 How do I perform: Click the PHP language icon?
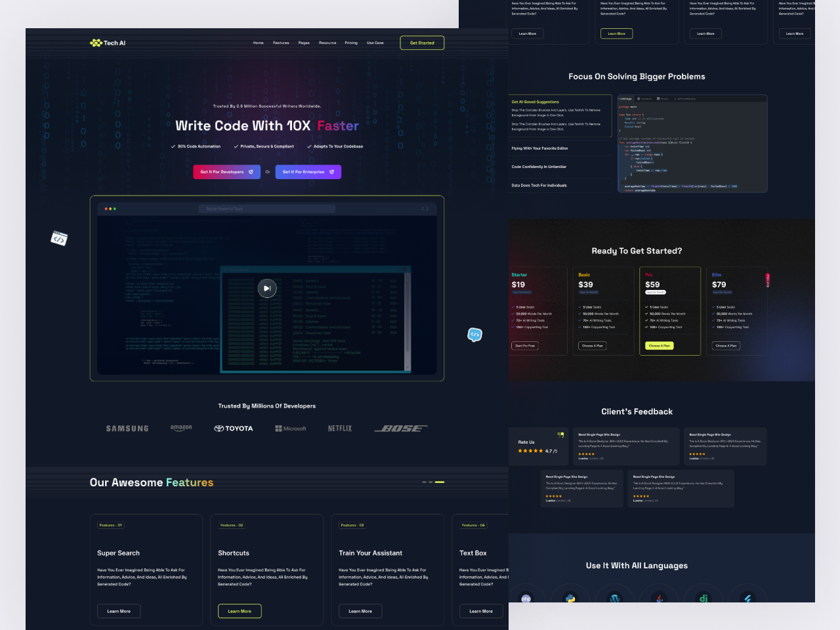tap(526, 598)
